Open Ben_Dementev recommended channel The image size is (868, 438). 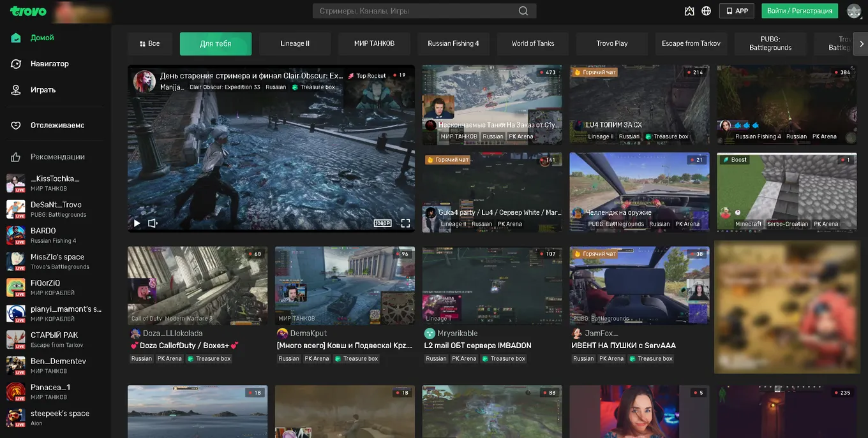point(56,366)
